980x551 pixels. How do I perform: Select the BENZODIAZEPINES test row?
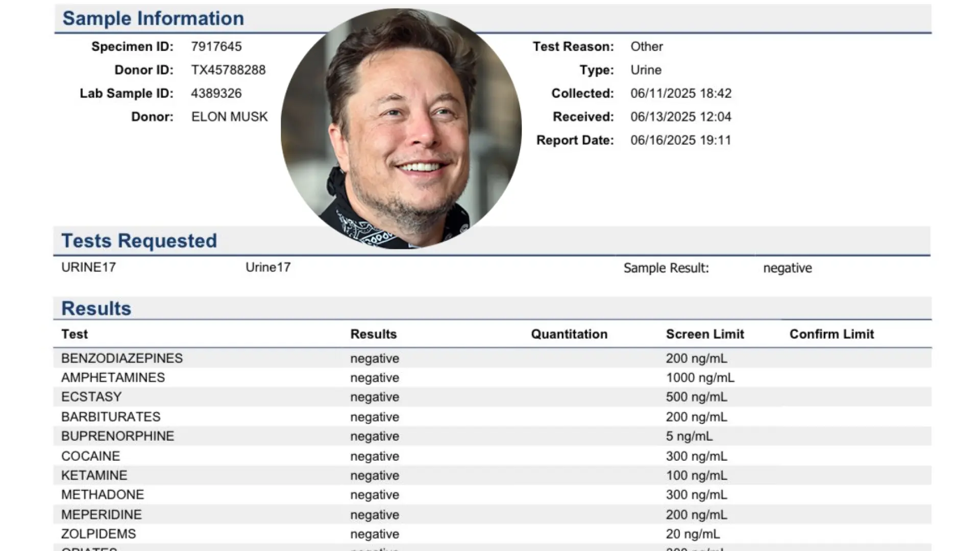(121, 358)
